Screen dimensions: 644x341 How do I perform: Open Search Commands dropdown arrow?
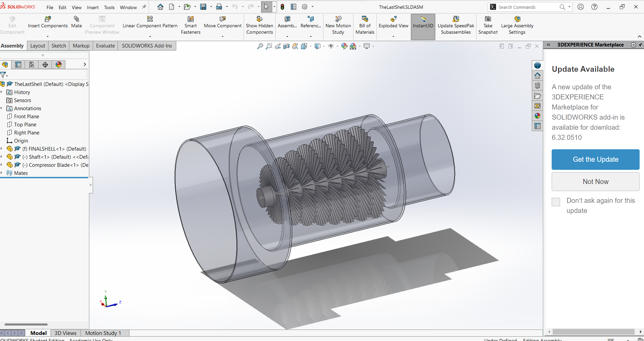coord(570,7)
